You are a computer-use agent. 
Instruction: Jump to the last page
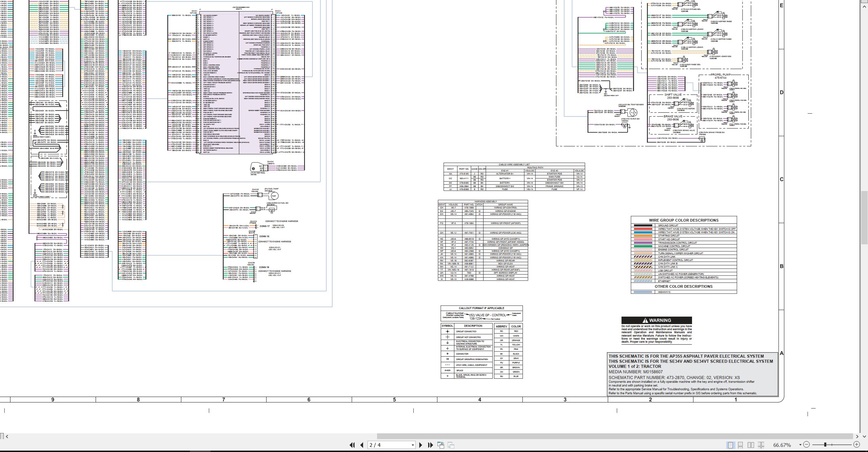(x=430, y=445)
